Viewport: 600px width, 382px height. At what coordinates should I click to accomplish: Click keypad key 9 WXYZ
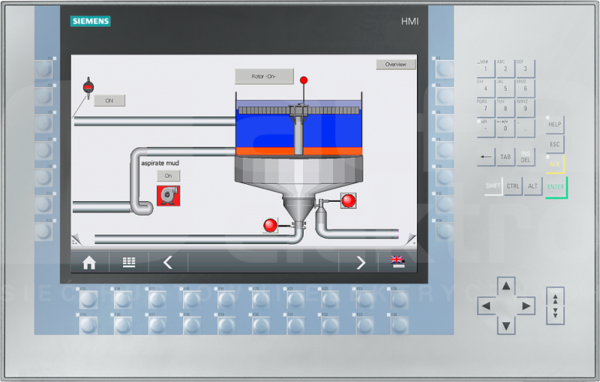click(525, 108)
